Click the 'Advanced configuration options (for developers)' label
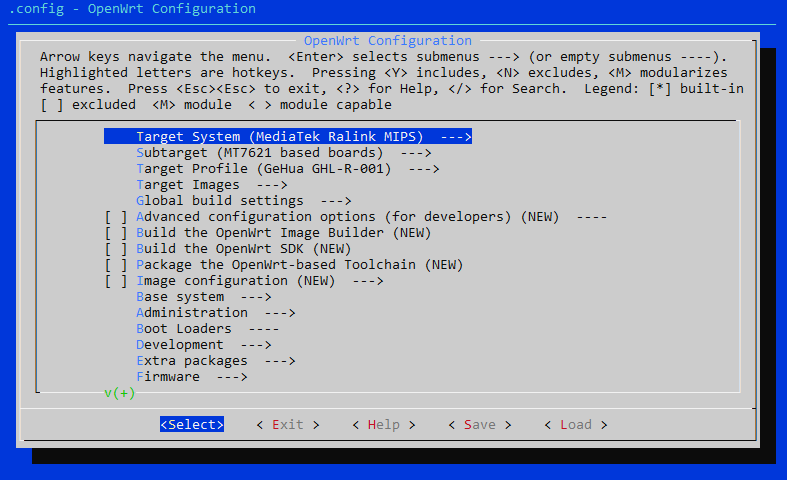Viewport: 787px width, 480px height. pyautogui.click(x=323, y=217)
